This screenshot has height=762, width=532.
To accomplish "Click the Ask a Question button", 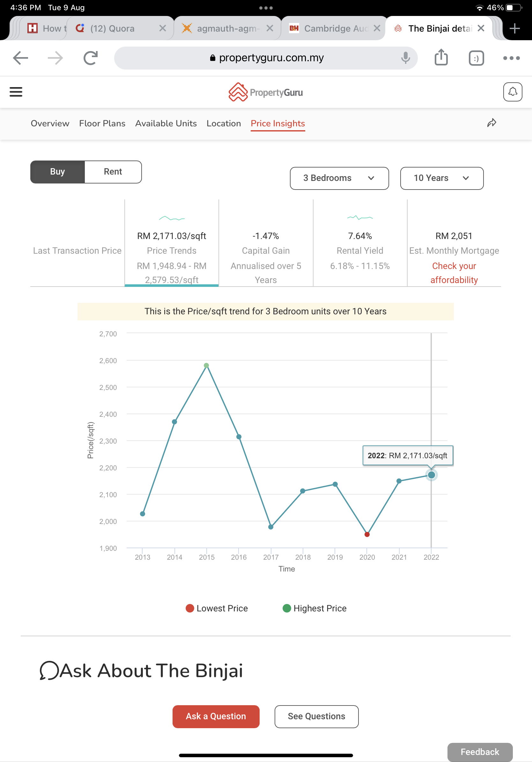I will click(x=216, y=716).
